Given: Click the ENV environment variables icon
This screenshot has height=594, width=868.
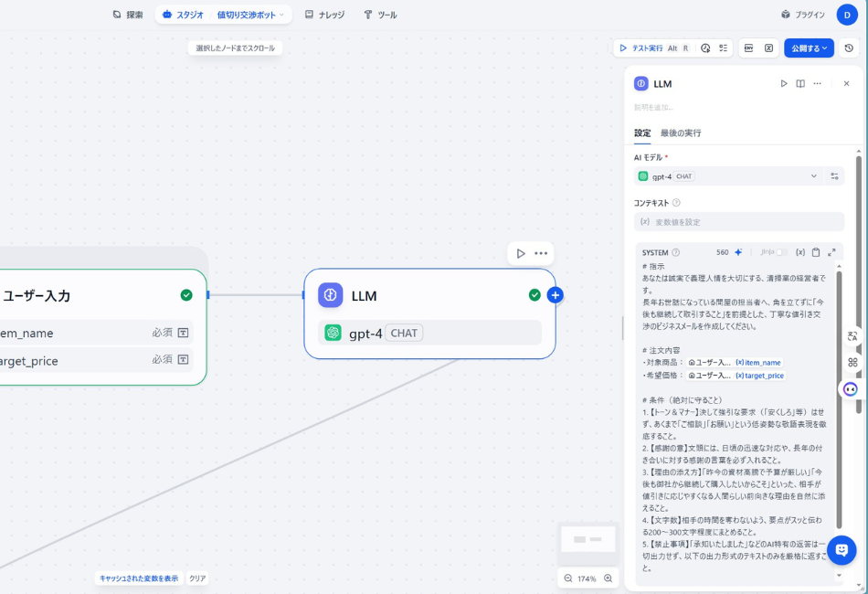Looking at the screenshot, I should click(x=748, y=48).
